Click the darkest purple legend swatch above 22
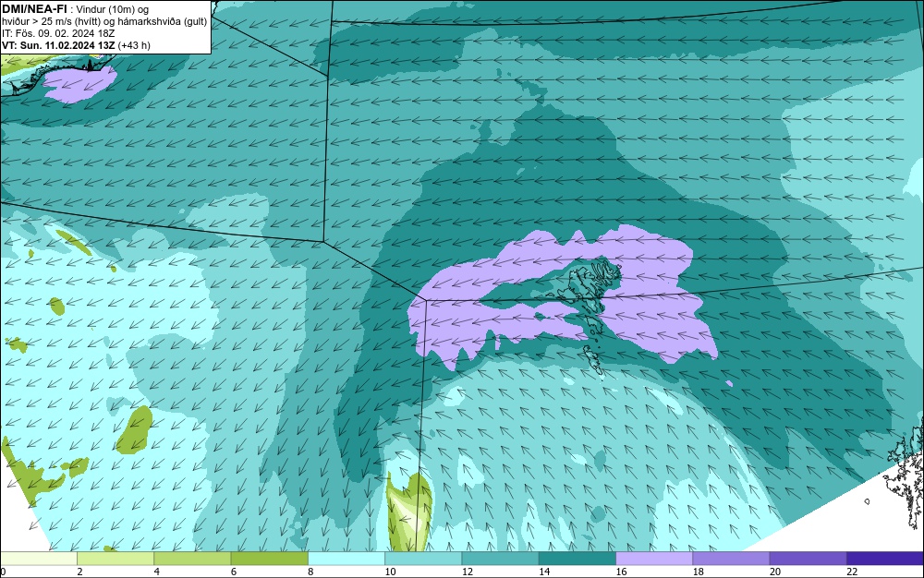This screenshot has width=924, height=578. [885, 558]
